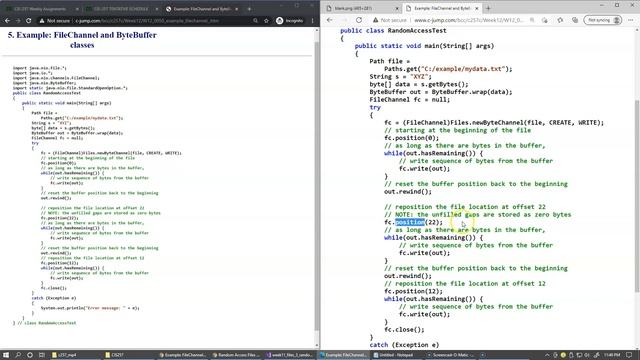Screen dimensions: 640x360
Task: Switch to Chrome Example FileChannel taskbar item
Action: [x=183, y=355]
